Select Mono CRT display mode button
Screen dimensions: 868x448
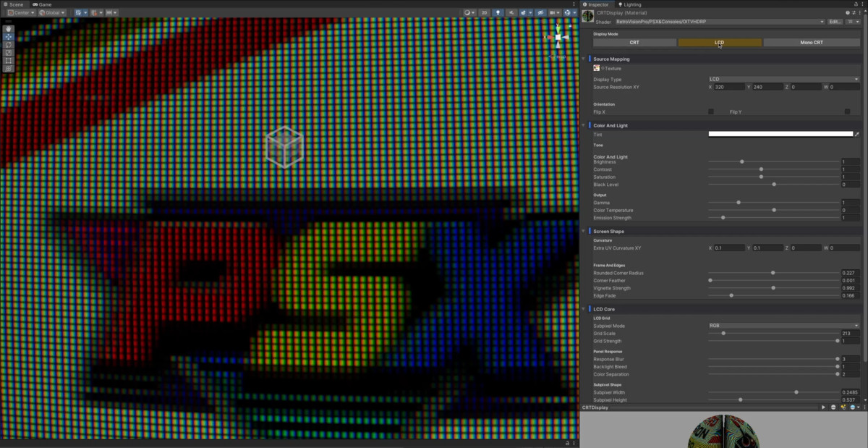[812, 43]
